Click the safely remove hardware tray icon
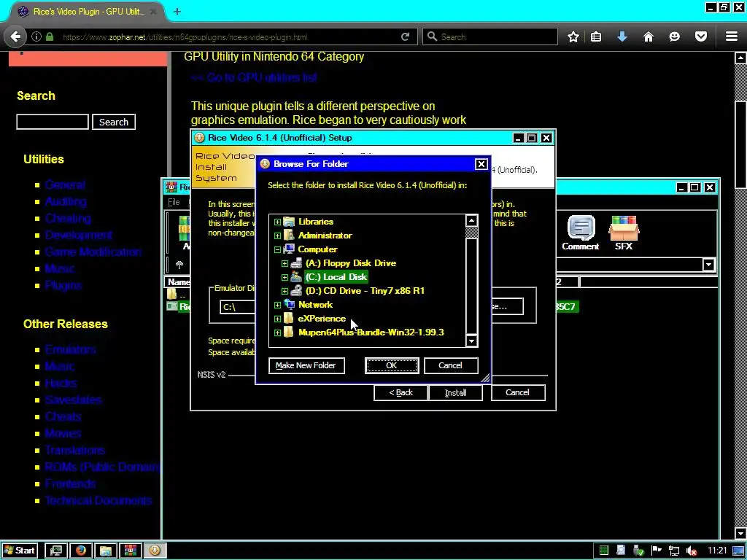The image size is (747, 560). tap(639, 551)
